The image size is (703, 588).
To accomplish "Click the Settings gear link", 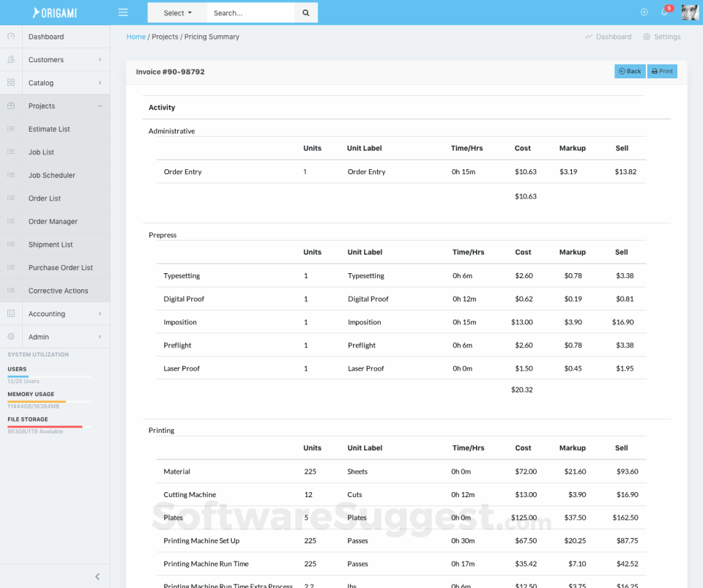I will click(x=662, y=37).
